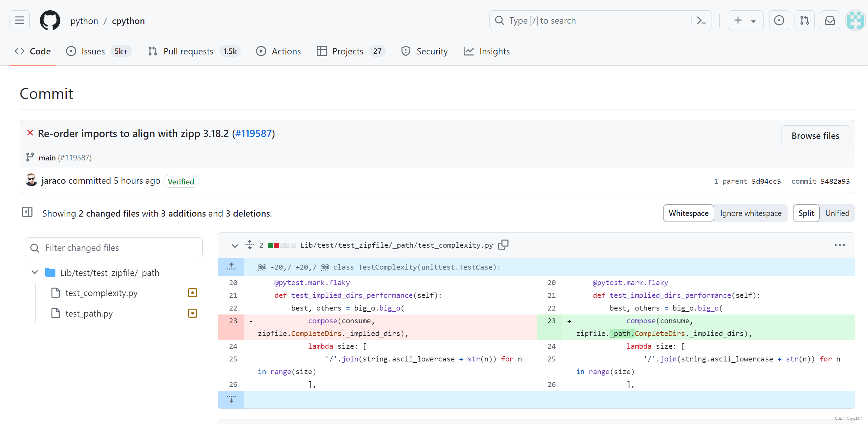Viewport: 868px width, 424px height.
Task: Click the GitHub logo
Action: 50,20
